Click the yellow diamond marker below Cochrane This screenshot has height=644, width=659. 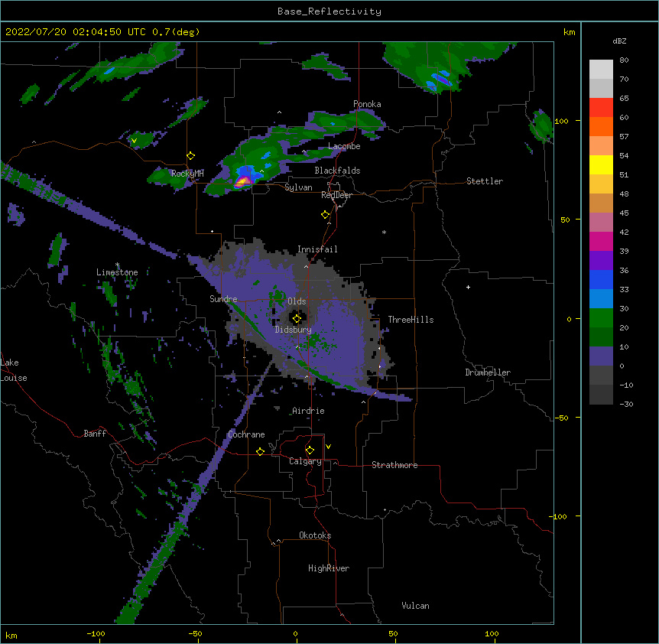[x=260, y=451]
